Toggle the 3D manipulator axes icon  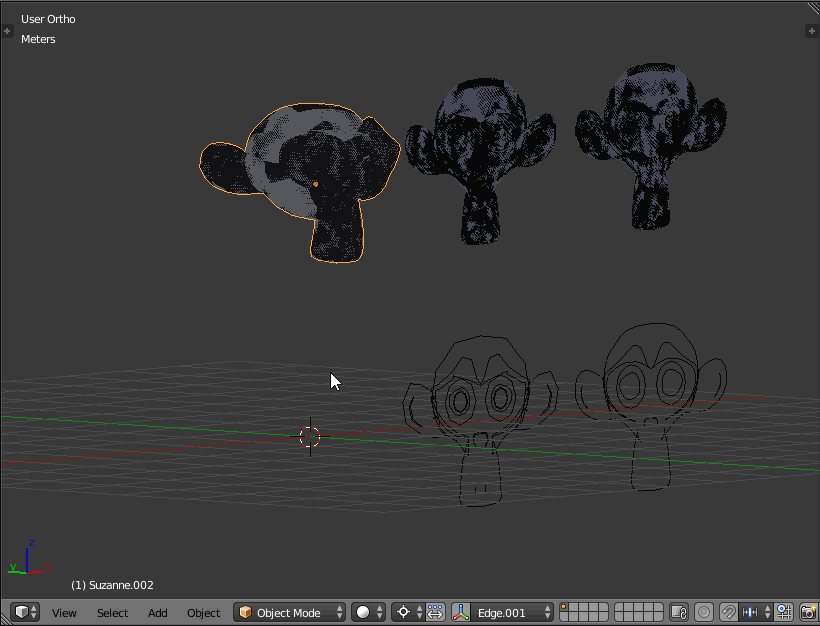click(x=461, y=612)
